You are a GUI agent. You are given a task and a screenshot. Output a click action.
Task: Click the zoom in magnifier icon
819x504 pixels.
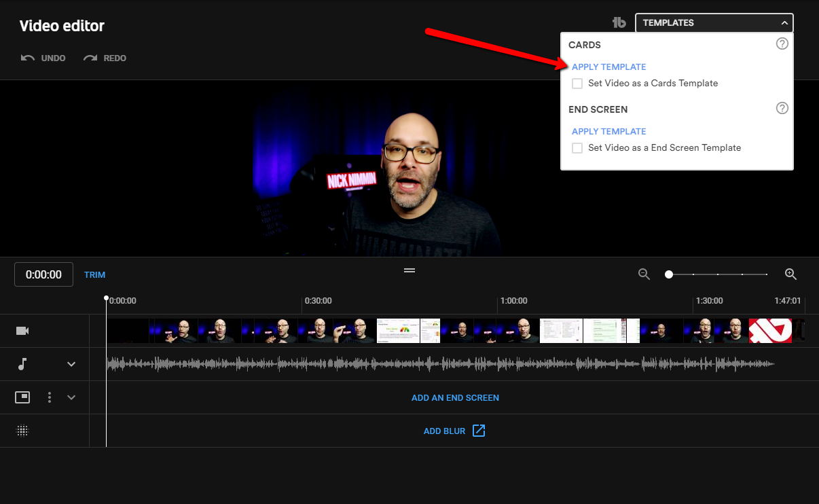point(790,274)
